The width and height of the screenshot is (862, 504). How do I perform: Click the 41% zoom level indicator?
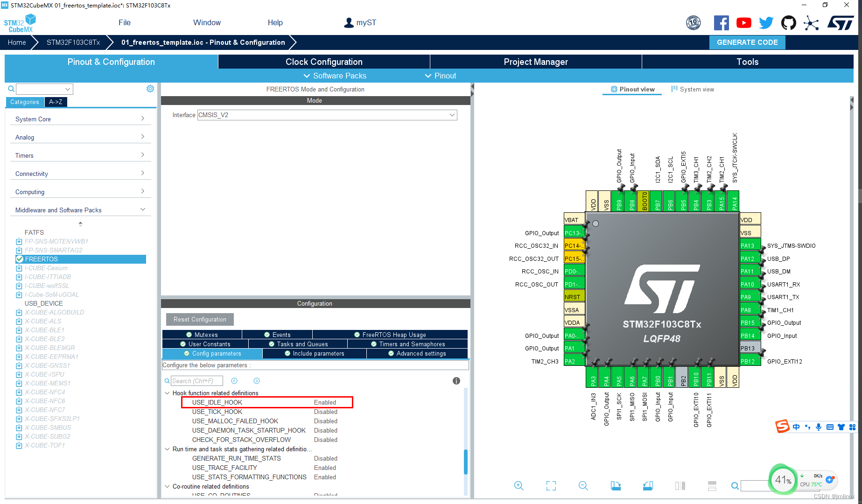(x=782, y=480)
